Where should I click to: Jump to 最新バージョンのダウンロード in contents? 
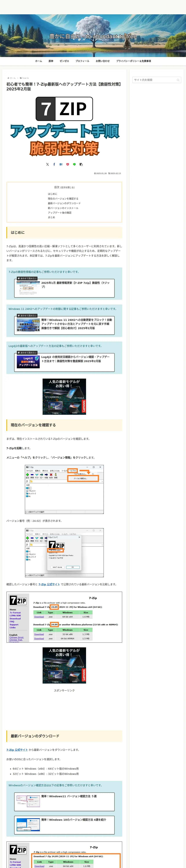pos(64,203)
